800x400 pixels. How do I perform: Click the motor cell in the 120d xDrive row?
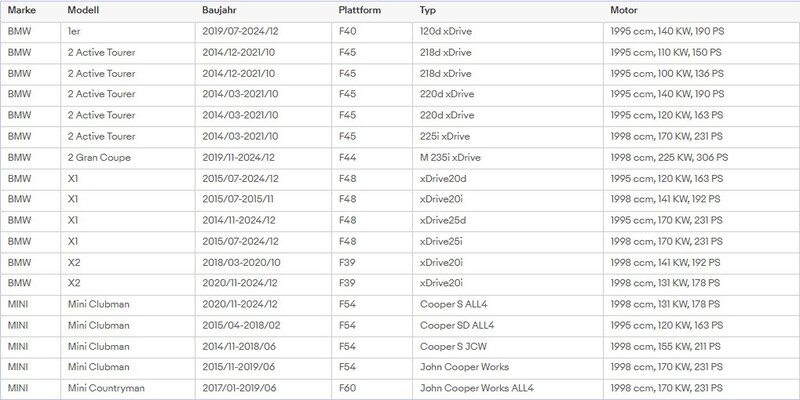click(667, 31)
